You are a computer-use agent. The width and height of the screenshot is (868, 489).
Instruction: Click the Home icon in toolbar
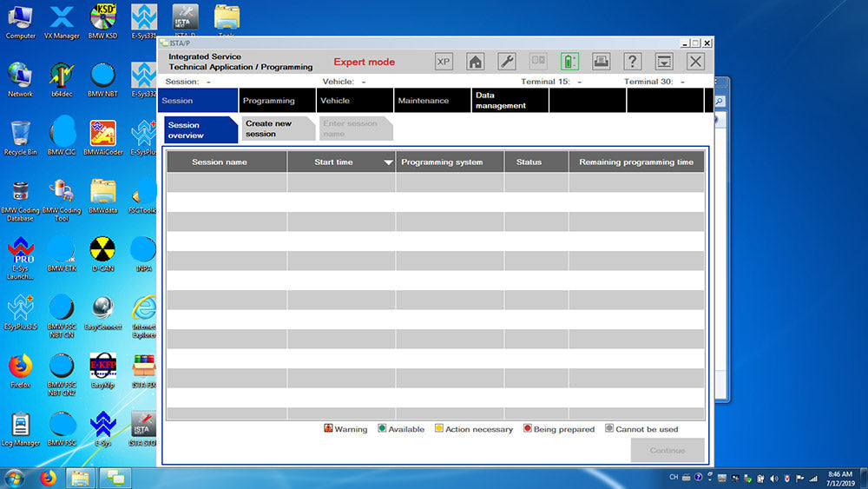(475, 62)
